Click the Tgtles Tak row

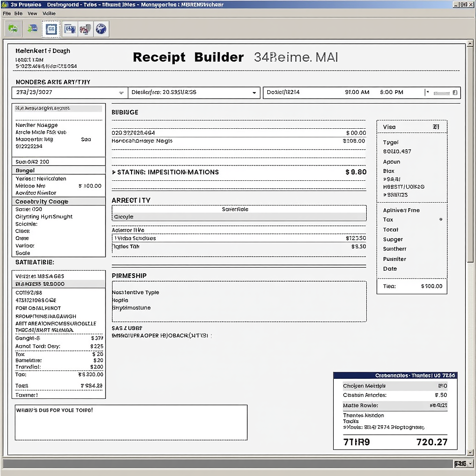(239, 246)
